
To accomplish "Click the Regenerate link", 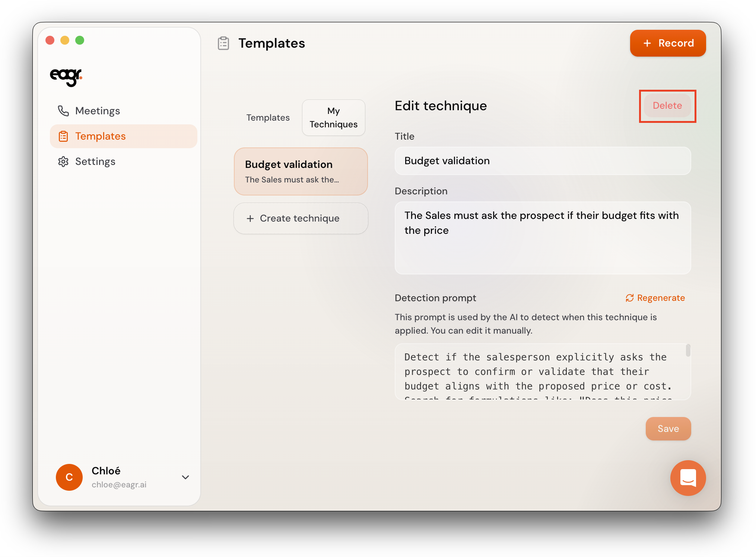I will pos(660,298).
